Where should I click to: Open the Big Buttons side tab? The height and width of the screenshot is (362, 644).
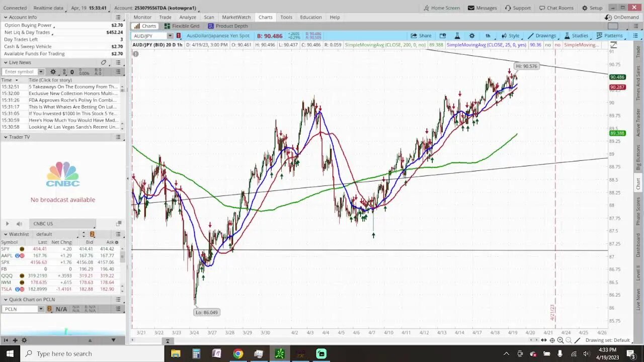coord(638,159)
